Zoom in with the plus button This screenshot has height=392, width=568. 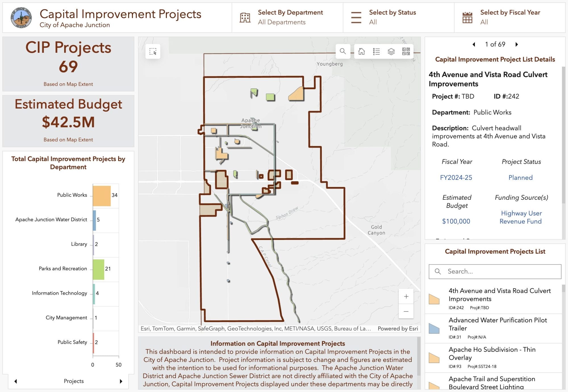coord(406,296)
